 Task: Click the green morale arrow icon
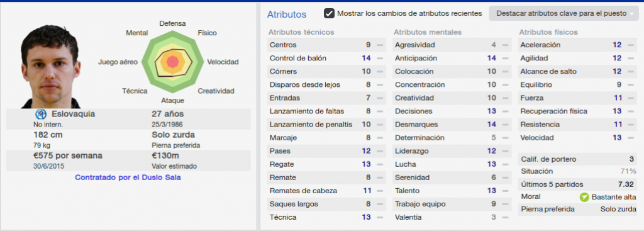tap(584, 197)
